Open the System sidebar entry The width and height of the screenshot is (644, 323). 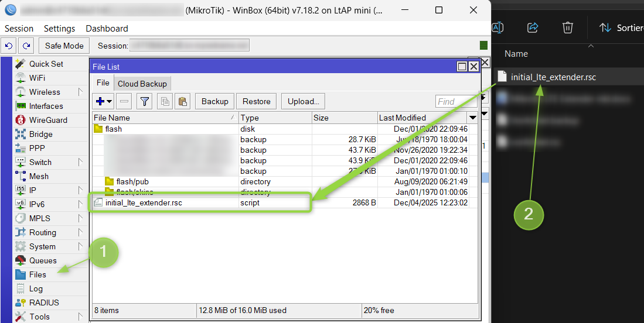coord(42,246)
